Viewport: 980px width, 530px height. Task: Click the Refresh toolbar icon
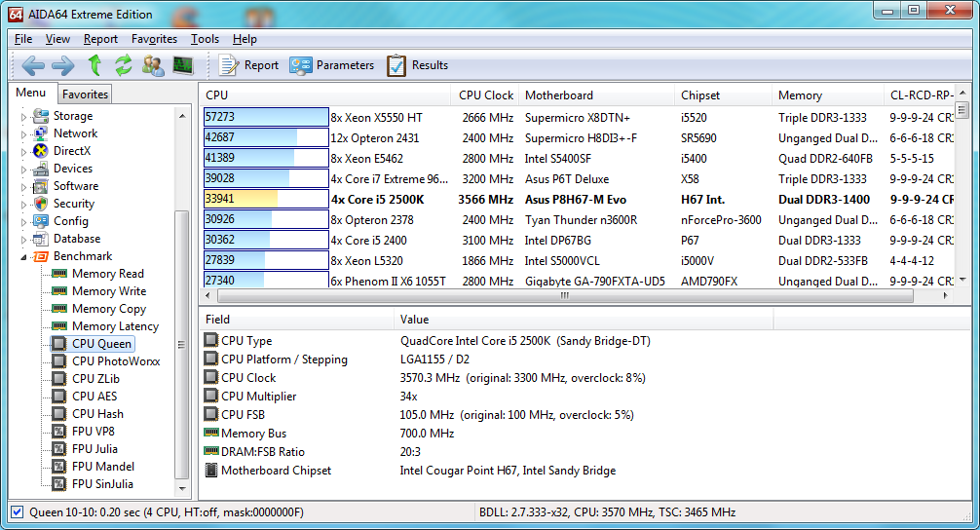point(123,65)
